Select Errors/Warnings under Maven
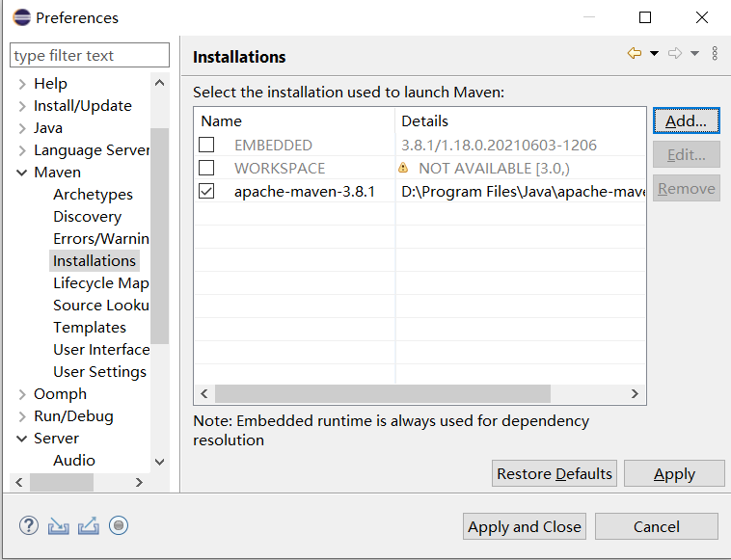Screen dimensions: 731x560 (x=101, y=238)
